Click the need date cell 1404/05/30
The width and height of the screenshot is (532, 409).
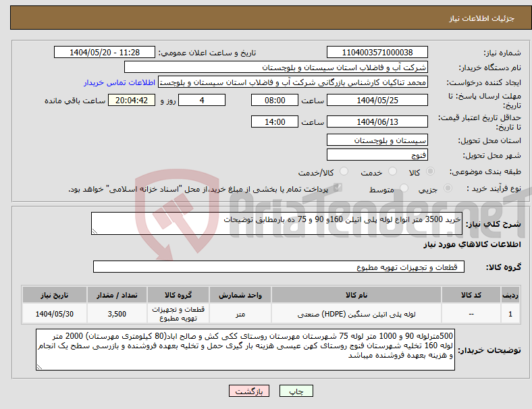click(55, 314)
